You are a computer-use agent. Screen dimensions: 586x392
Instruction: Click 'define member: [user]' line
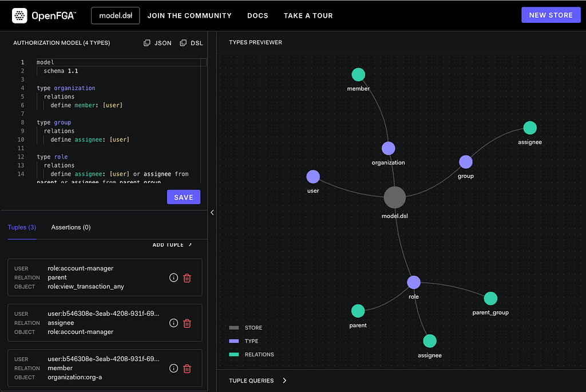tap(86, 105)
